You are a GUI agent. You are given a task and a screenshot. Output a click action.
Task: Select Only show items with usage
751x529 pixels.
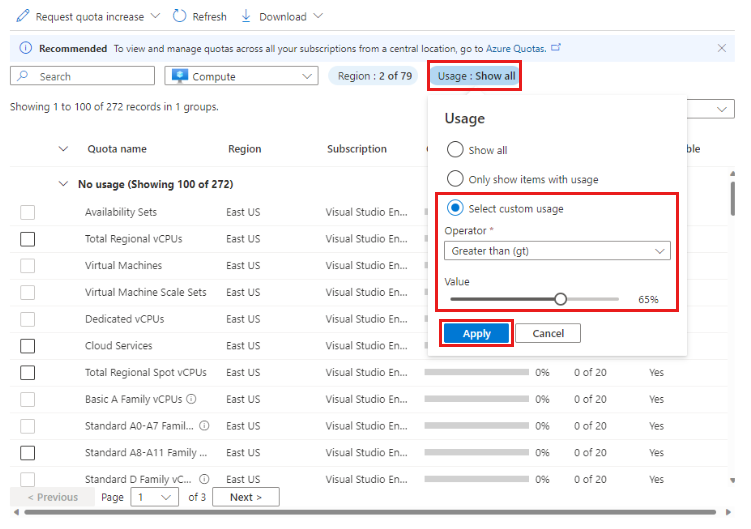pyautogui.click(x=455, y=180)
